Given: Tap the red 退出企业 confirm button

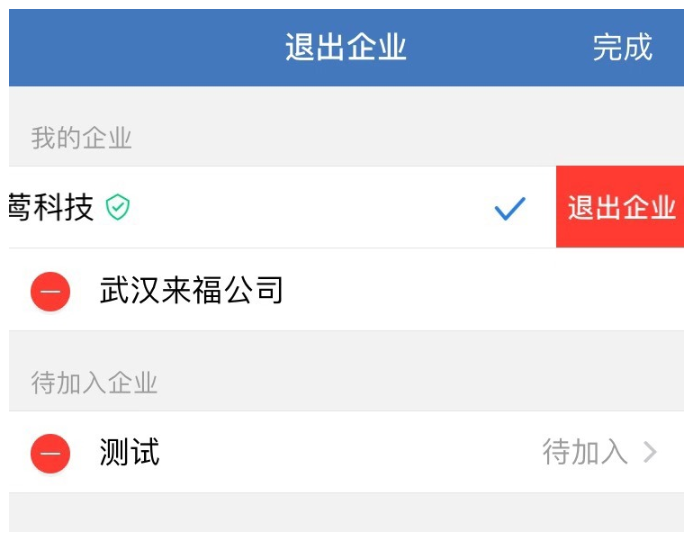Looking at the screenshot, I should [x=620, y=207].
